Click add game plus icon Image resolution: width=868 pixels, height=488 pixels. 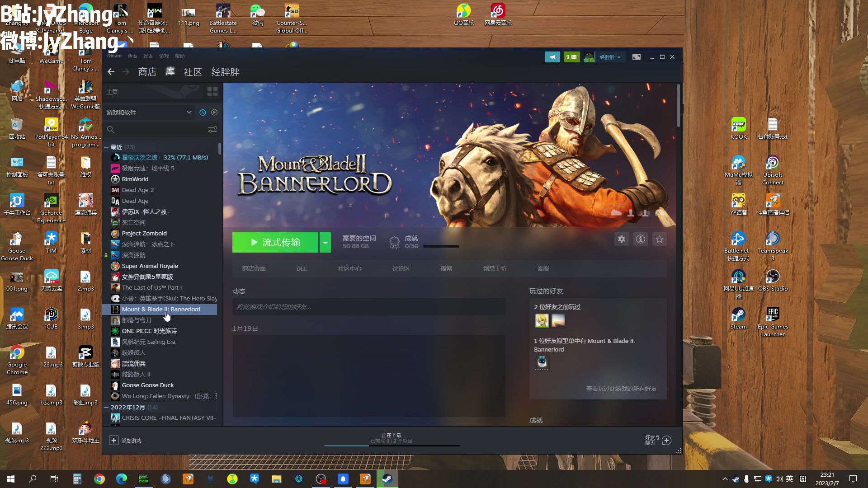tap(113, 440)
